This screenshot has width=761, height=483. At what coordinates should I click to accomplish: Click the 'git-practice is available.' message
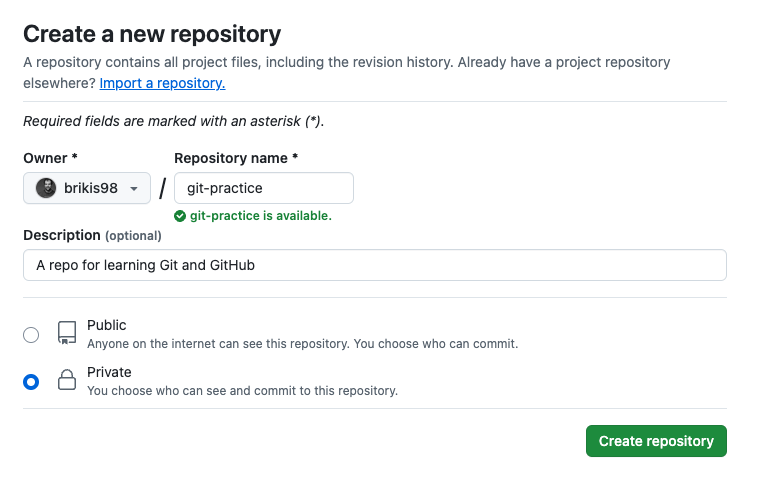tap(261, 216)
